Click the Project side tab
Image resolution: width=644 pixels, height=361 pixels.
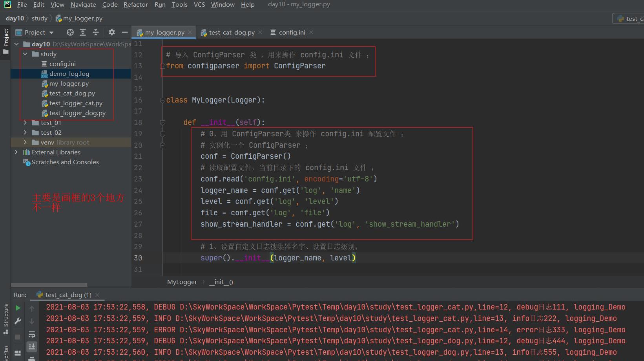point(5,42)
